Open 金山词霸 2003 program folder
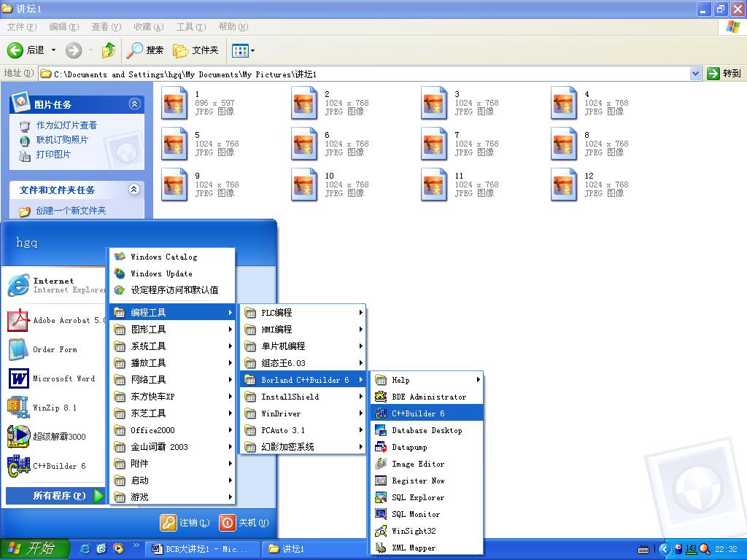 click(x=172, y=447)
